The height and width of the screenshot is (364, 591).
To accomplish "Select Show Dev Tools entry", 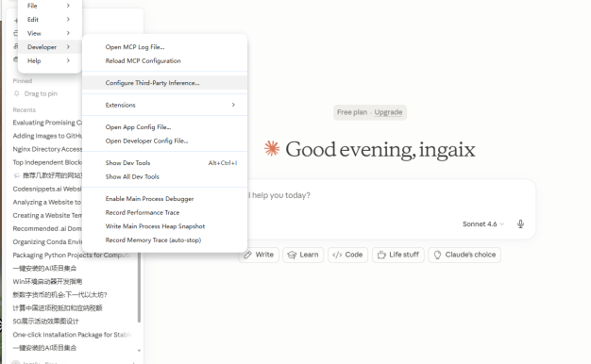I will point(164,163).
